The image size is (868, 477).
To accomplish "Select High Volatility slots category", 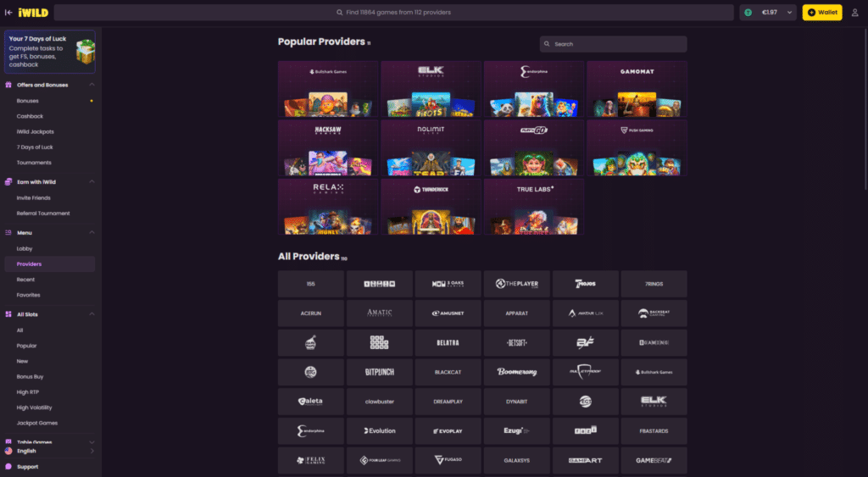I will (34, 408).
